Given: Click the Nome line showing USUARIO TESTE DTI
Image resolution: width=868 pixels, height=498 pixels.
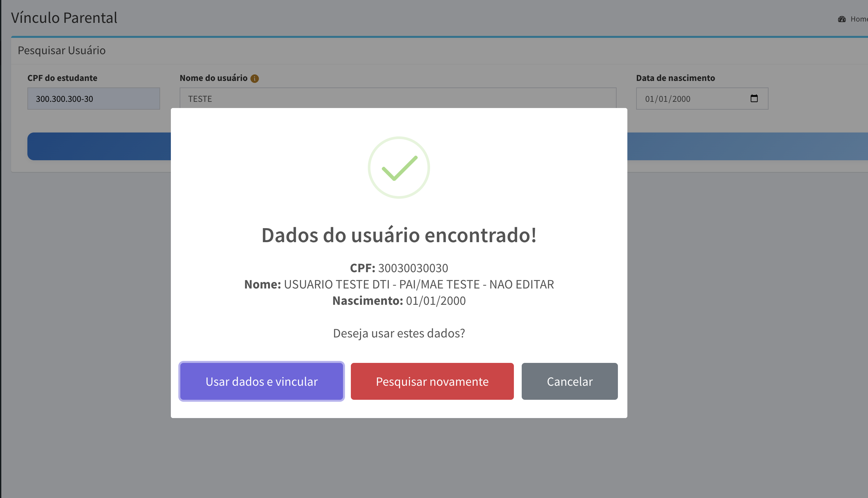Looking at the screenshot, I should [x=399, y=285].
